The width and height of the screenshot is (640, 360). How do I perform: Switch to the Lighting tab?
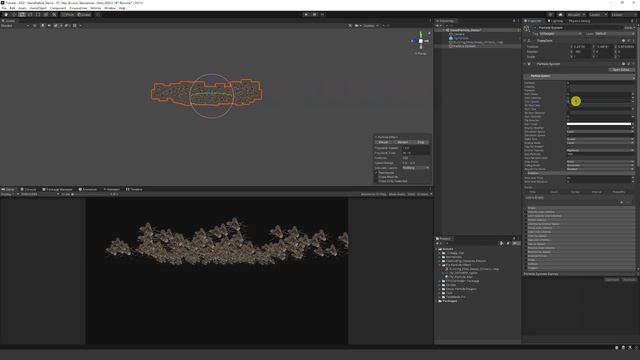pyautogui.click(x=555, y=21)
